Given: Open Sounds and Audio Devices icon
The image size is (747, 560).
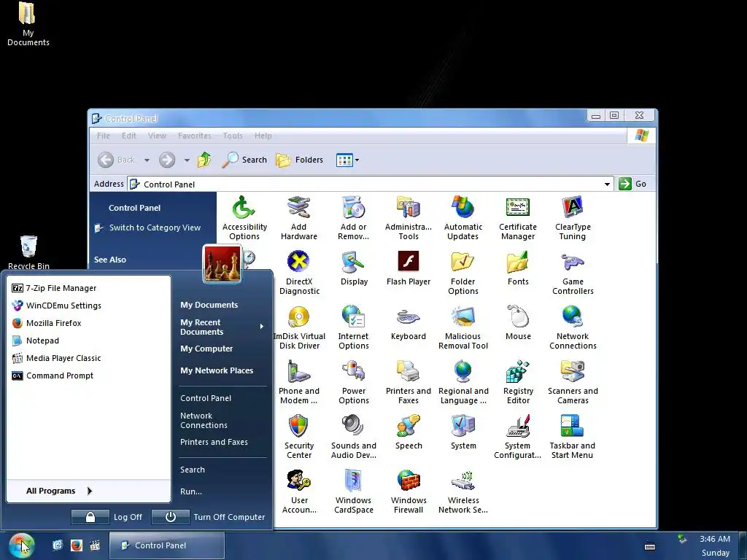Looking at the screenshot, I should tap(354, 437).
